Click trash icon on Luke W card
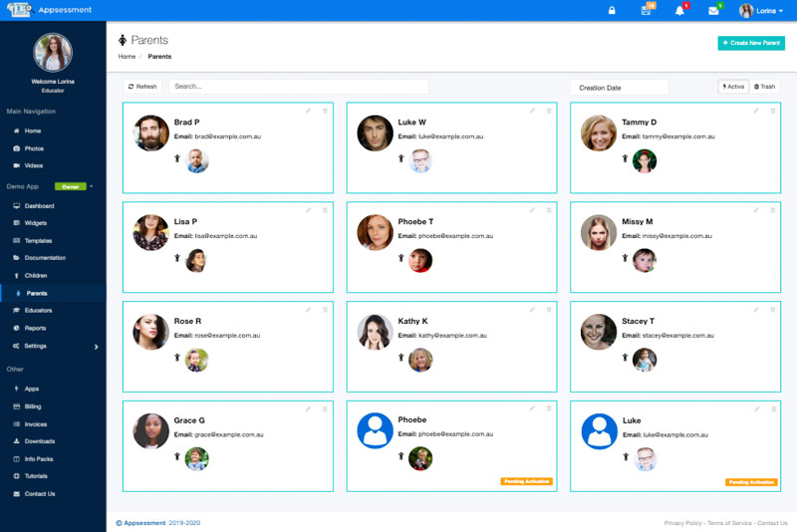This screenshot has width=797, height=532. coord(548,111)
